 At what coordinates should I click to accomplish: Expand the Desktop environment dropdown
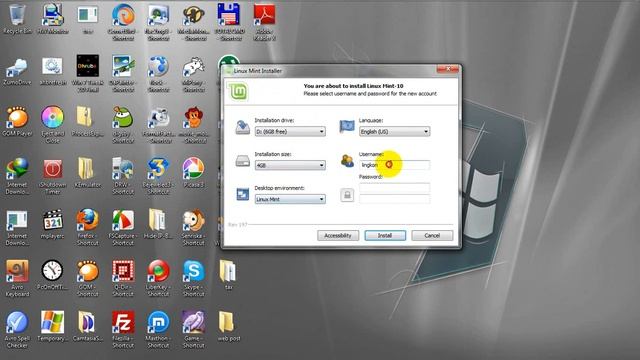pos(290,199)
